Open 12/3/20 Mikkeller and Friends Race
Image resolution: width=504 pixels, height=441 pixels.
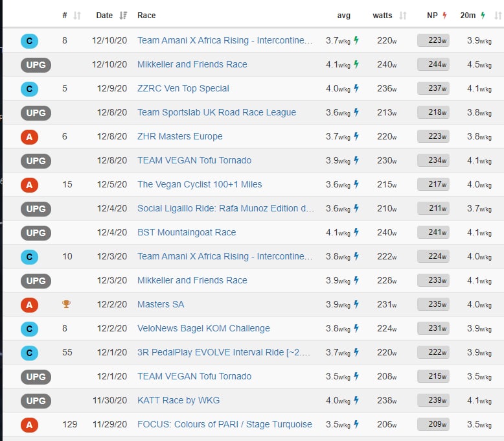[192, 280]
